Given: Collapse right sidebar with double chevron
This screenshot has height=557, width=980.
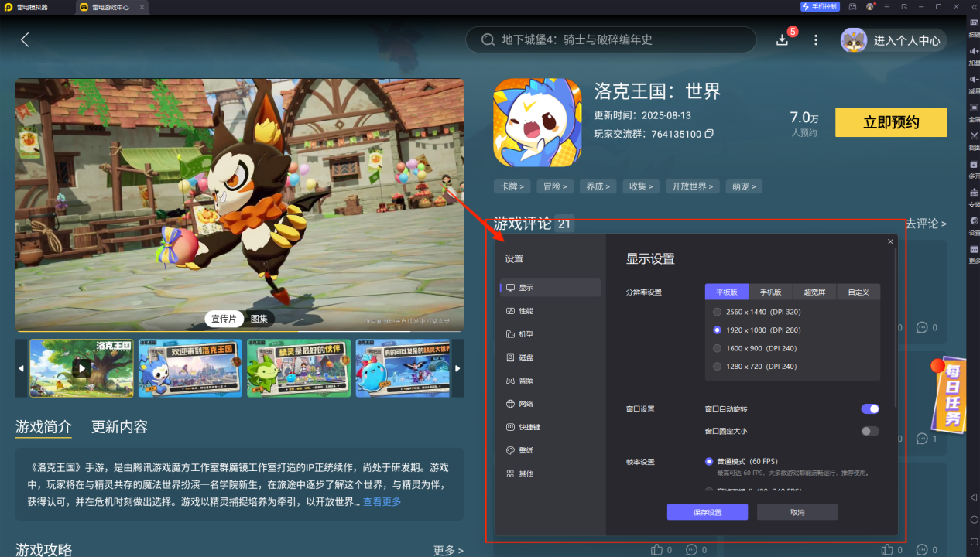Looking at the screenshot, I should click(974, 6).
